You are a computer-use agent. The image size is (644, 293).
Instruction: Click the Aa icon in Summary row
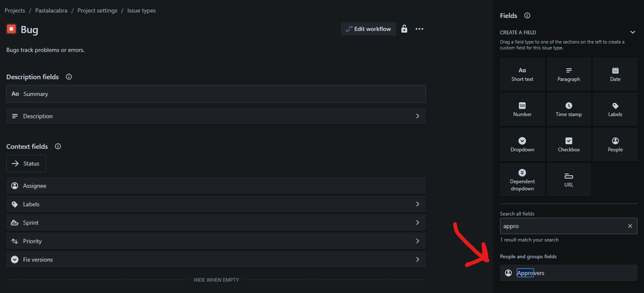tap(15, 94)
